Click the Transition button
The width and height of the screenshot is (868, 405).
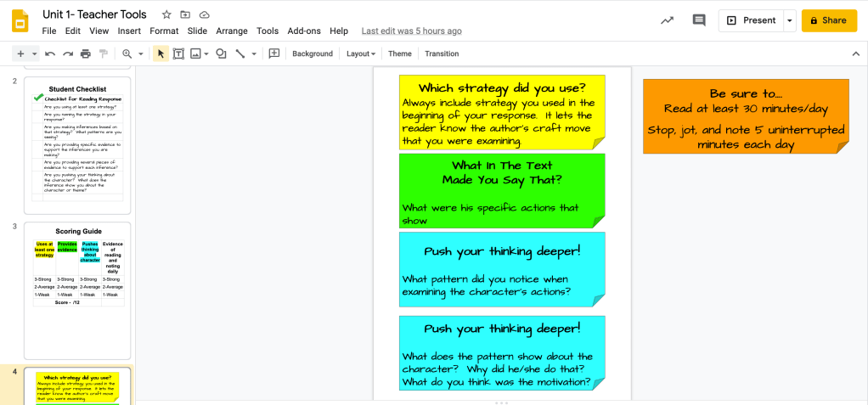click(442, 53)
